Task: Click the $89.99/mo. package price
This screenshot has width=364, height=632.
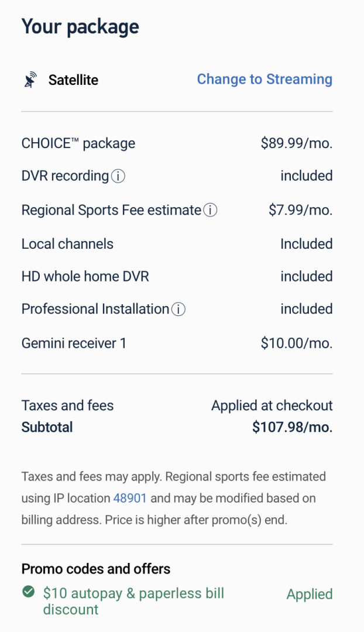Action: pos(296,143)
